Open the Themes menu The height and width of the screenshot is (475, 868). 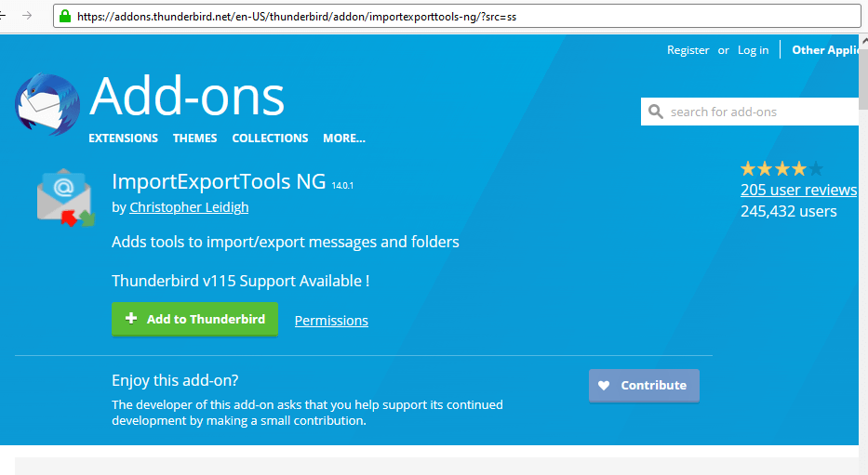[194, 139]
